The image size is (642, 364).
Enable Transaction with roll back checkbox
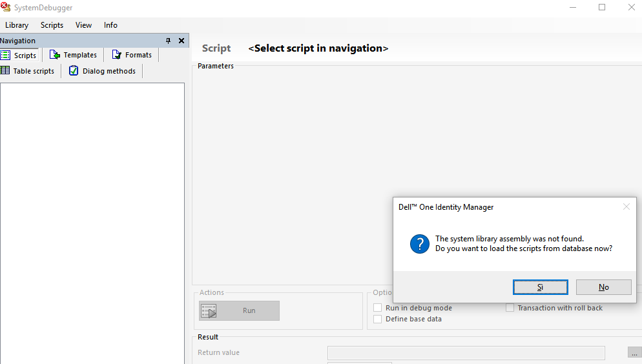tap(510, 308)
